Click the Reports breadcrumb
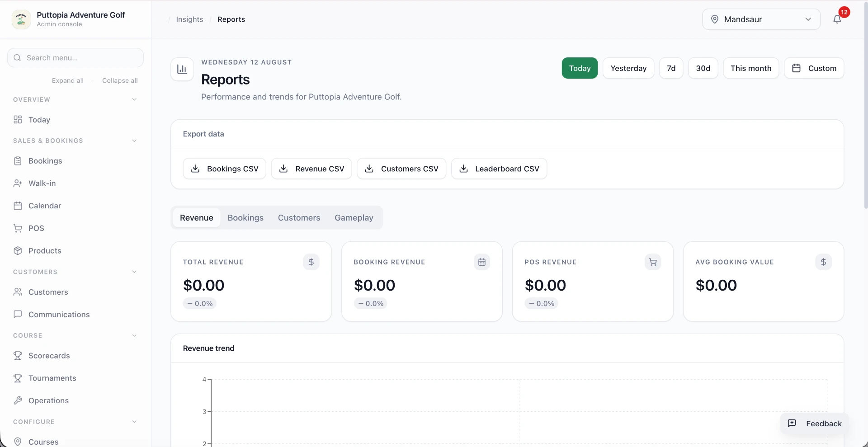This screenshot has height=447, width=868. tap(231, 19)
